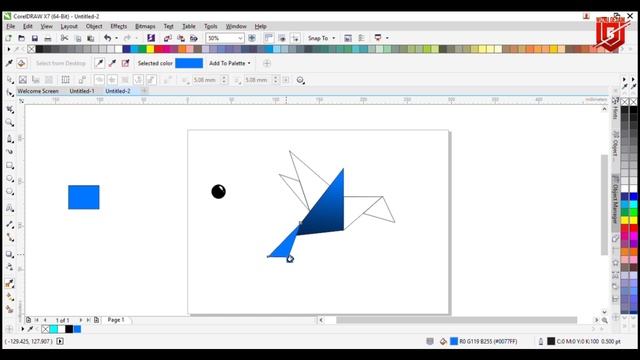Click the Publish to PDF icon
This screenshot has width=640, height=360.
[x=194, y=38]
